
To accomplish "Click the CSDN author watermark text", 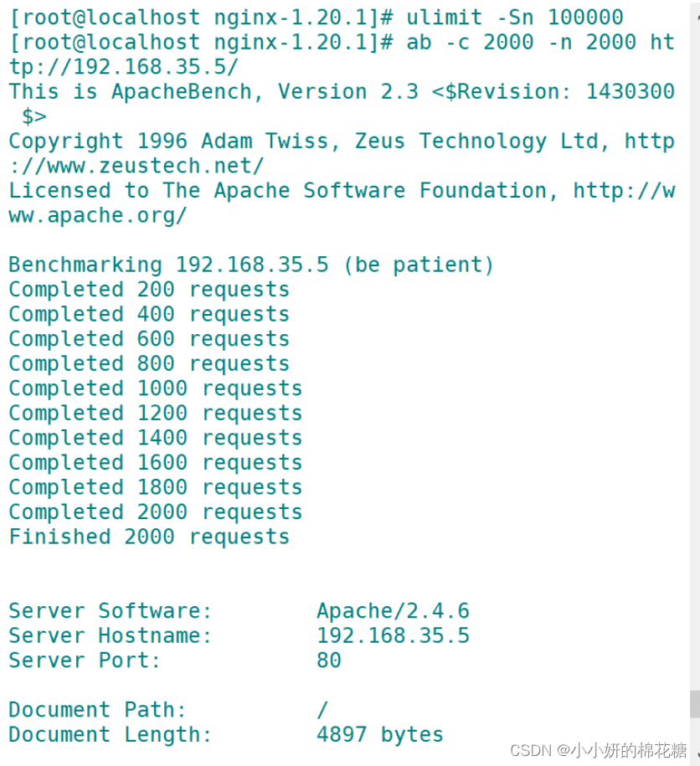I will pyautogui.click(x=598, y=750).
